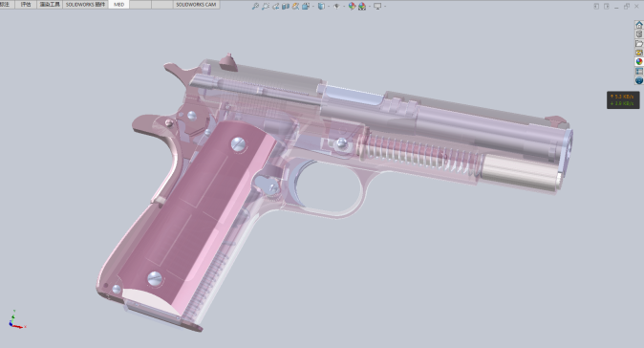The image size is (644, 348).
Task: Open the Dynamic Annotation Views icon
Action: pyautogui.click(x=295, y=6)
